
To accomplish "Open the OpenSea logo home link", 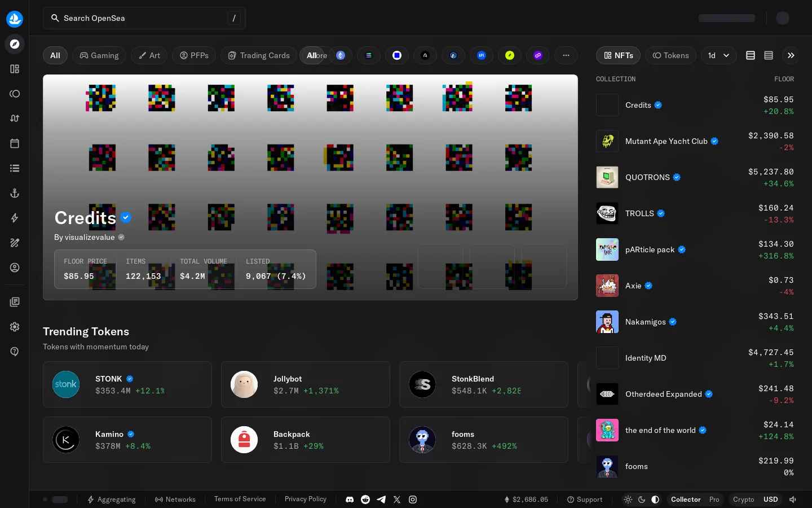I will 15,19.
